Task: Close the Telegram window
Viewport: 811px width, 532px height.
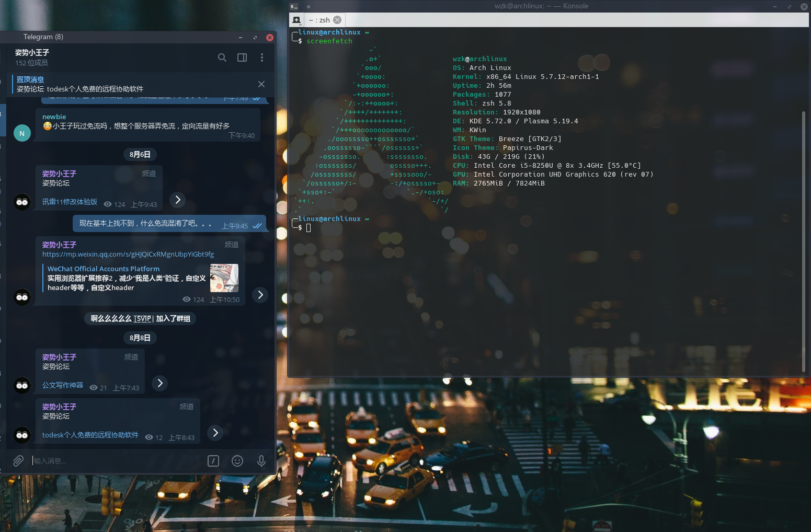Action: point(270,37)
